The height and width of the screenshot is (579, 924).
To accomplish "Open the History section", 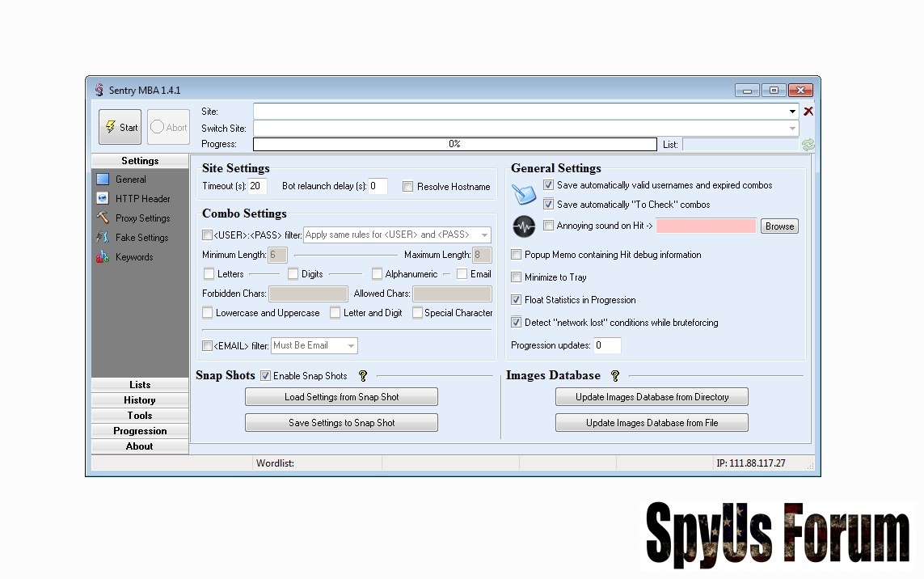I will pyautogui.click(x=140, y=400).
